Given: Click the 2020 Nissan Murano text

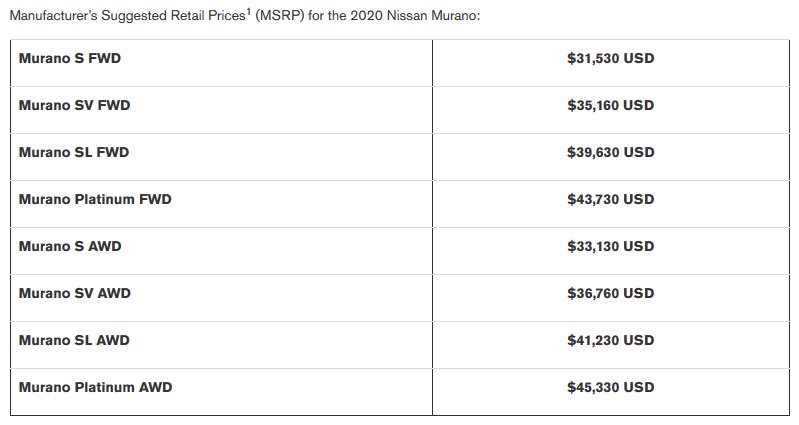Looking at the screenshot, I should click(413, 15).
